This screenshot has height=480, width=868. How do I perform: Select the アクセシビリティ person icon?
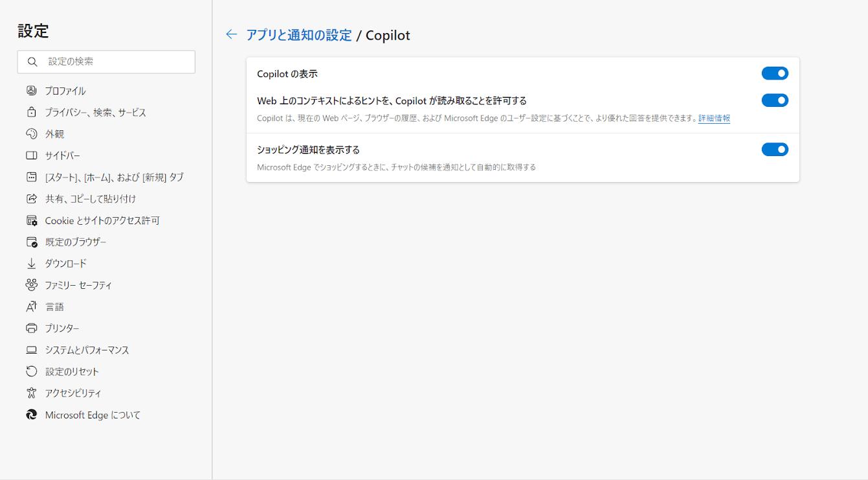click(x=32, y=393)
